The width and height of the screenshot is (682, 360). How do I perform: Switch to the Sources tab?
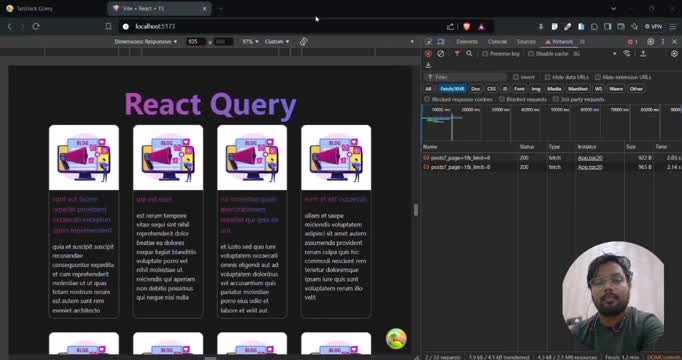tap(526, 42)
